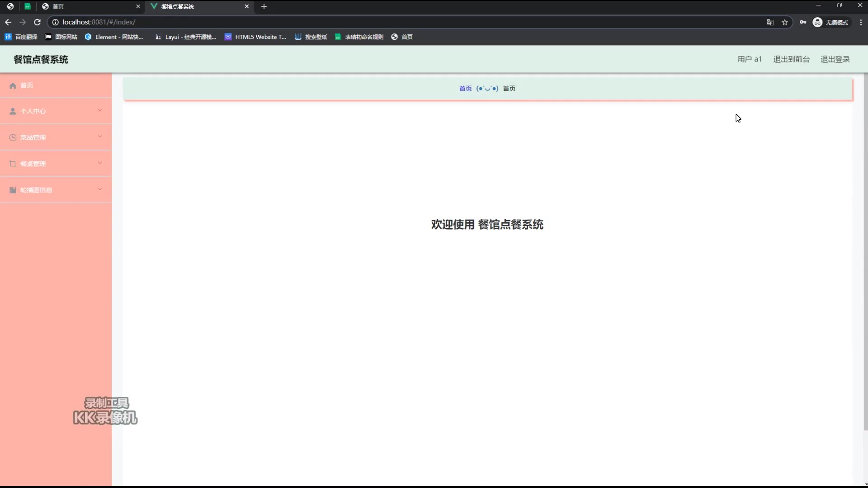
Task: Click 退出到前台 in the header
Action: point(791,59)
